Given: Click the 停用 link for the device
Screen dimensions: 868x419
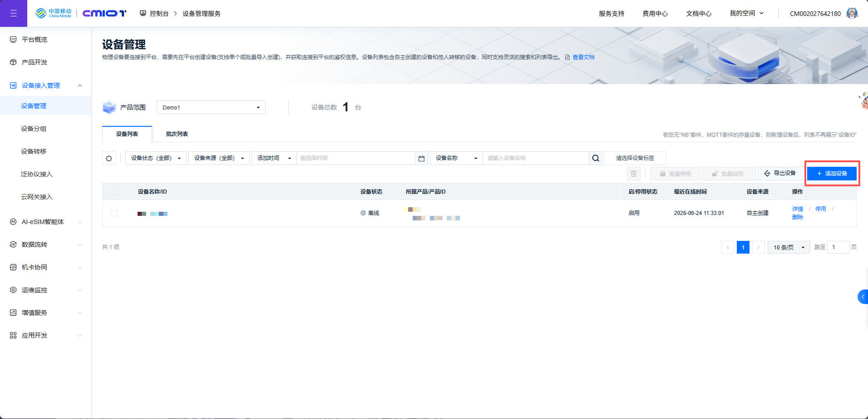Looking at the screenshot, I should 821,209.
